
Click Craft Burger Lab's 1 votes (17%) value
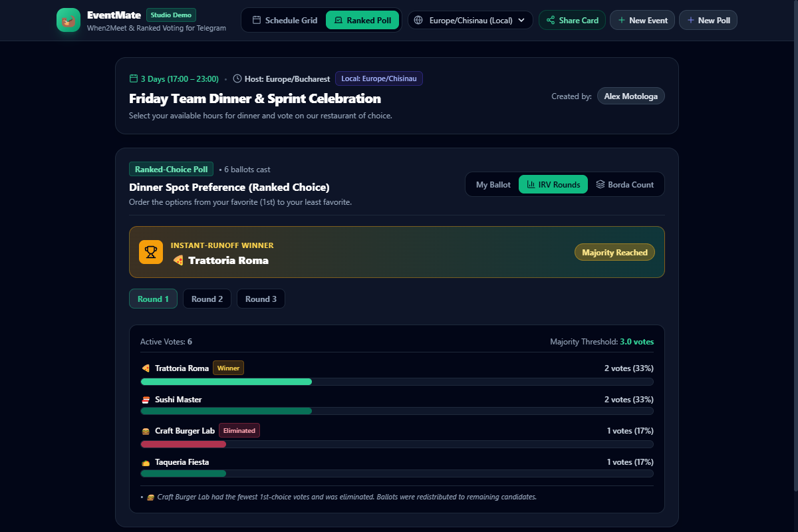[x=630, y=431]
